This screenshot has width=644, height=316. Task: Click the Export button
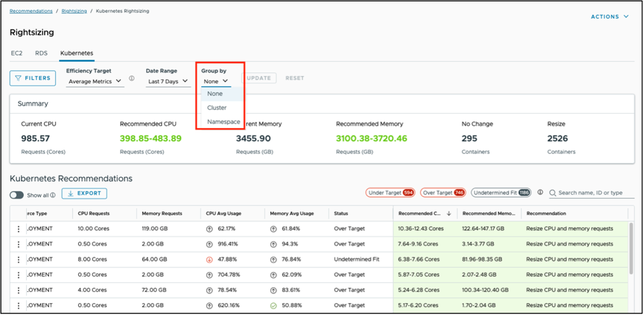[84, 193]
